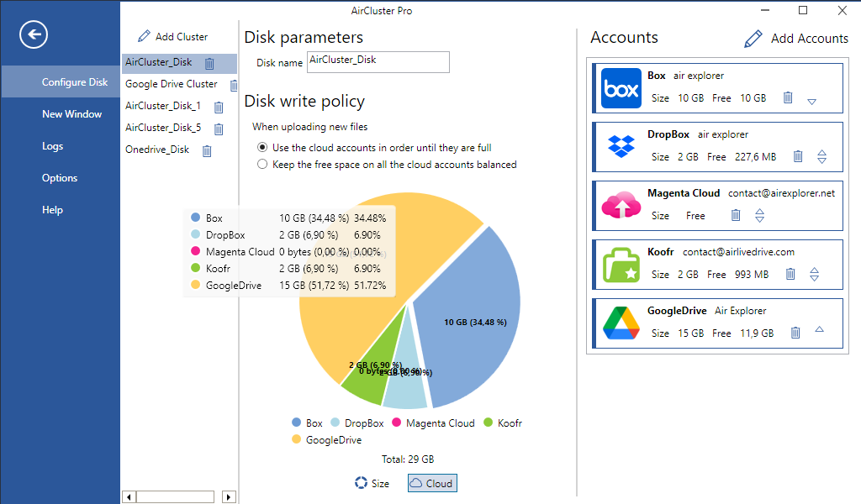Screen dimensions: 861x504
Task: Click the 'Accounts' heading
Action: [x=624, y=37]
